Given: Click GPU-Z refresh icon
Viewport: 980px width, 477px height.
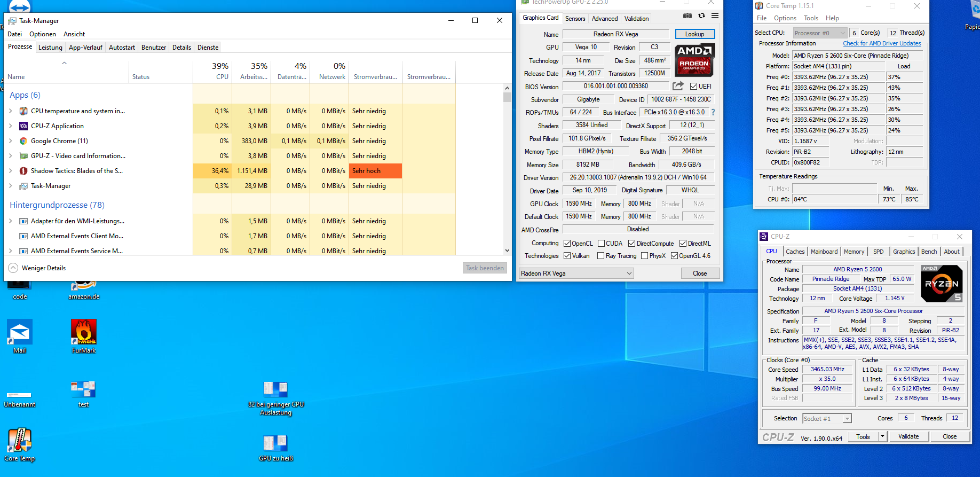Looking at the screenshot, I should tap(701, 16).
